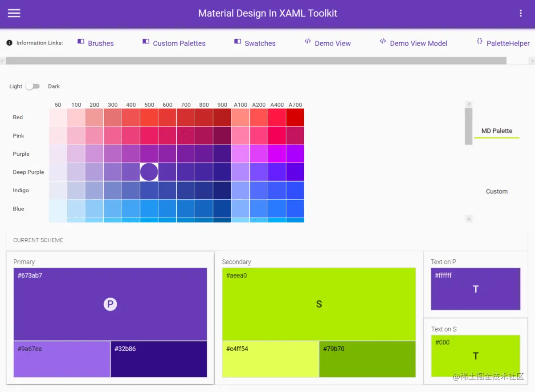Select the Secondary #aeea0 color block
Image resolution: width=535 pixels, height=392 pixels.
tap(319, 304)
